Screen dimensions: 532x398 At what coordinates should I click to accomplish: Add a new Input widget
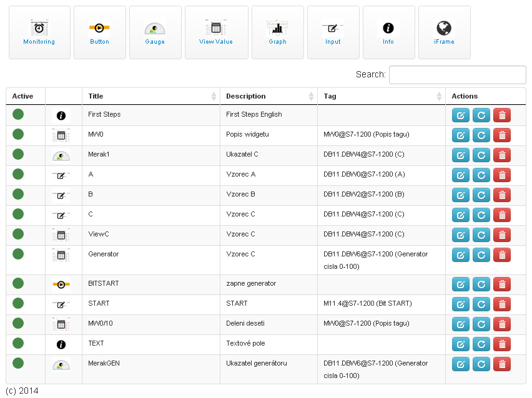pyautogui.click(x=333, y=32)
